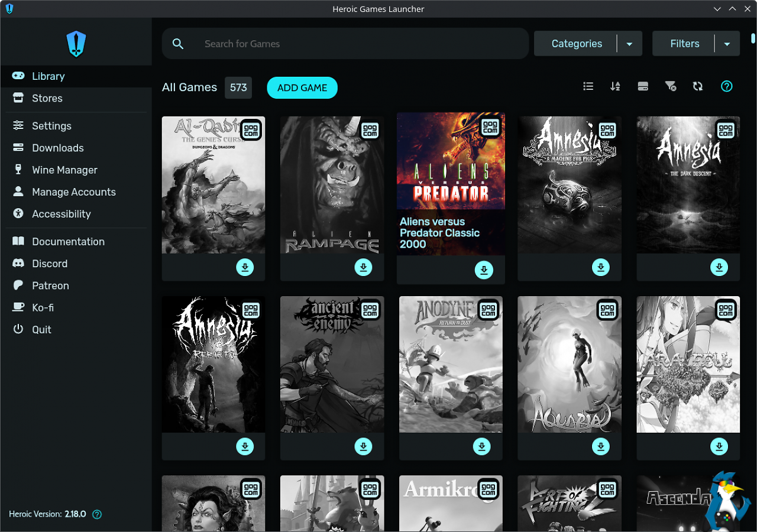Install Ancient Enemy via download icon
The image size is (757, 532).
(363, 446)
